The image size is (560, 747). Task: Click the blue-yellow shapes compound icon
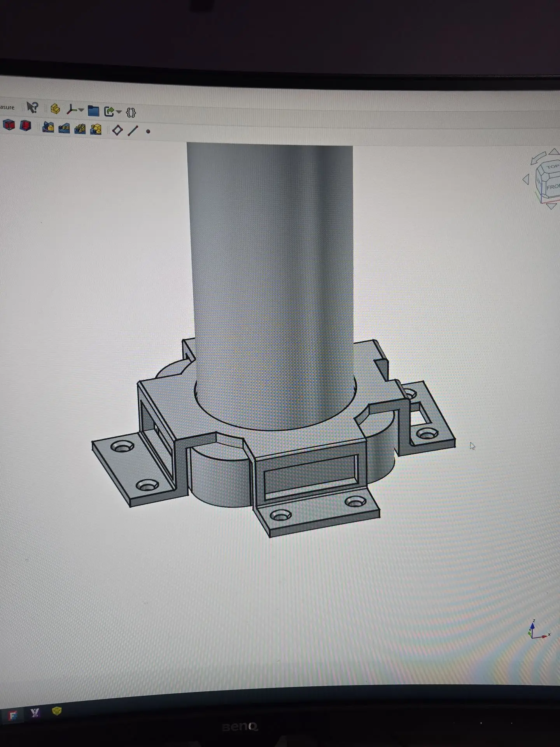click(x=48, y=127)
